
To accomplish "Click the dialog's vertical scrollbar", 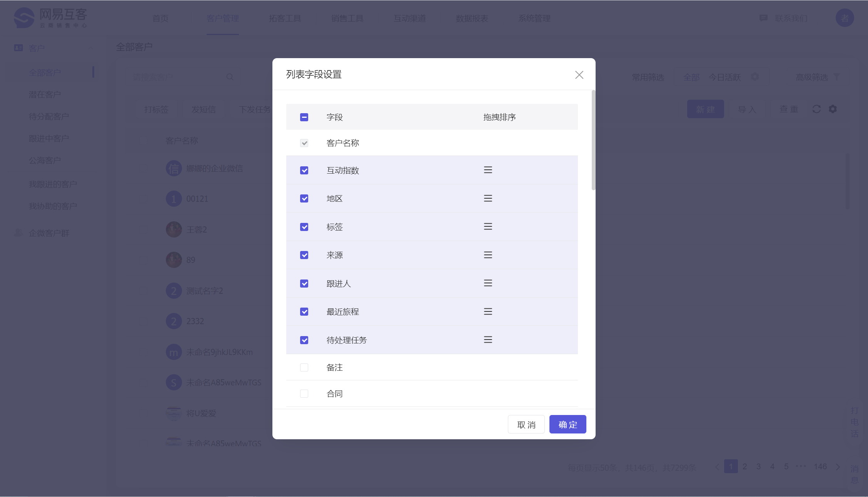I will [x=593, y=140].
